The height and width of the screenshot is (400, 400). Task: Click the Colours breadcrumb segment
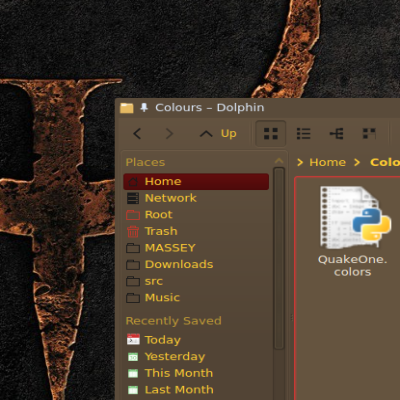click(385, 162)
